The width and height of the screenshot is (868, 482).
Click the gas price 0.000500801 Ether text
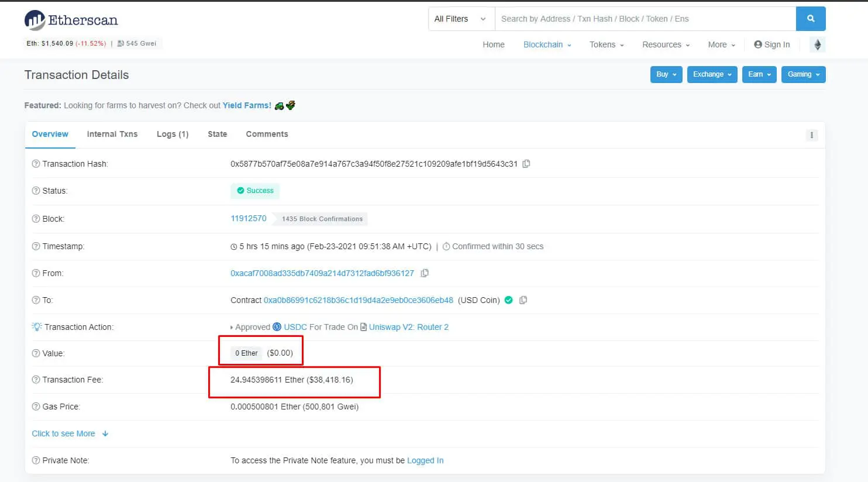[294, 407]
